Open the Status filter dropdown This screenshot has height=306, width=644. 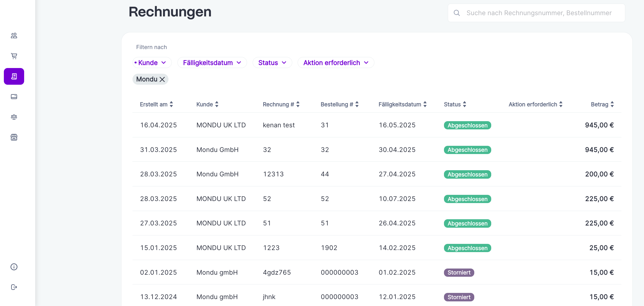pyautogui.click(x=272, y=63)
